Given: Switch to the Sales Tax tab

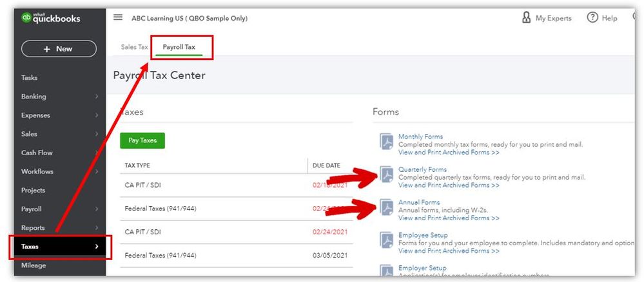Looking at the screenshot, I should (x=134, y=47).
